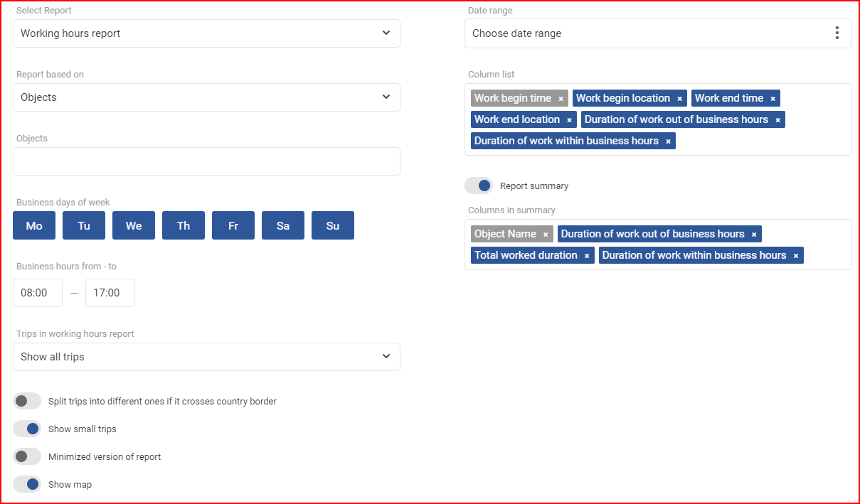Image resolution: width=860 pixels, height=504 pixels.
Task: Click the Work end time tag label
Action: click(729, 98)
